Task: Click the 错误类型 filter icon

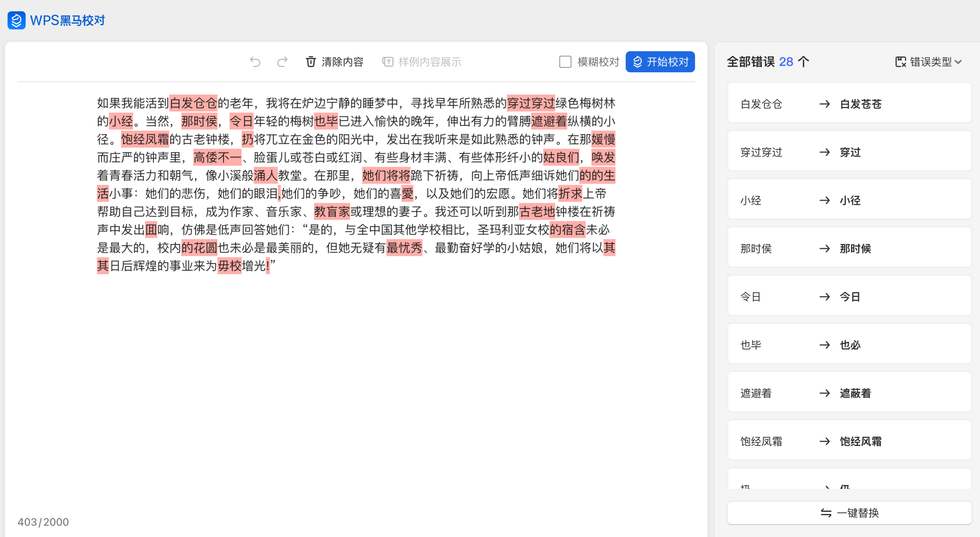Action: click(x=900, y=62)
